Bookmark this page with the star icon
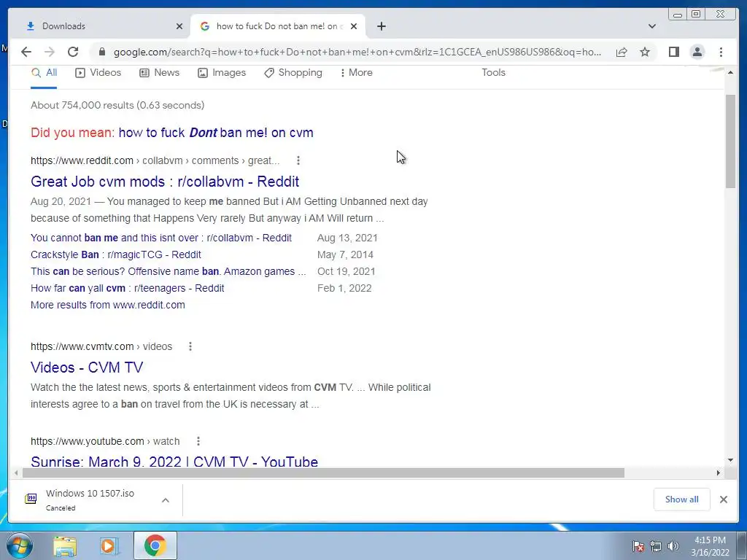This screenshot has height=560, width=747. pyautogui.click(x=645, y=52)
